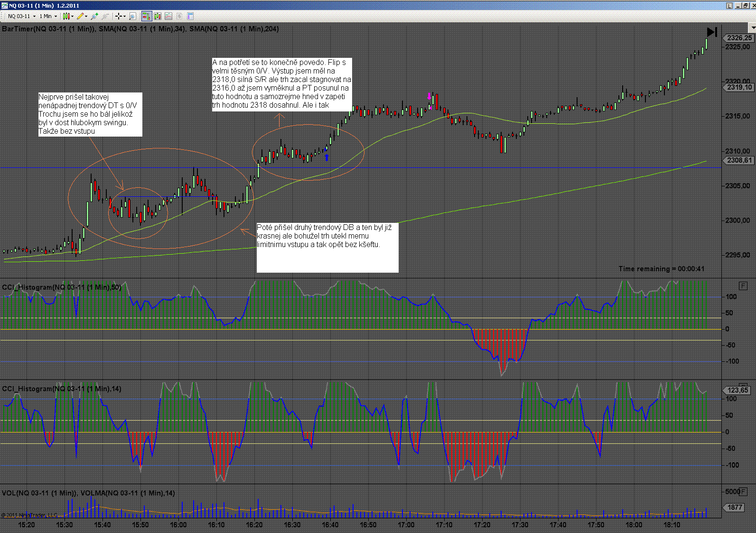Click the magnifier zoom frame icon
Image resolution: width=756 pixels, height=533 pixels.
(x=132, y=16)
